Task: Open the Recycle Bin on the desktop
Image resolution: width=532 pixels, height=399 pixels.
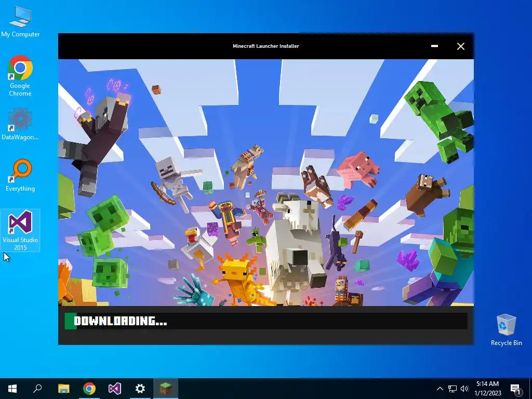Action: [x=506, y=330]
